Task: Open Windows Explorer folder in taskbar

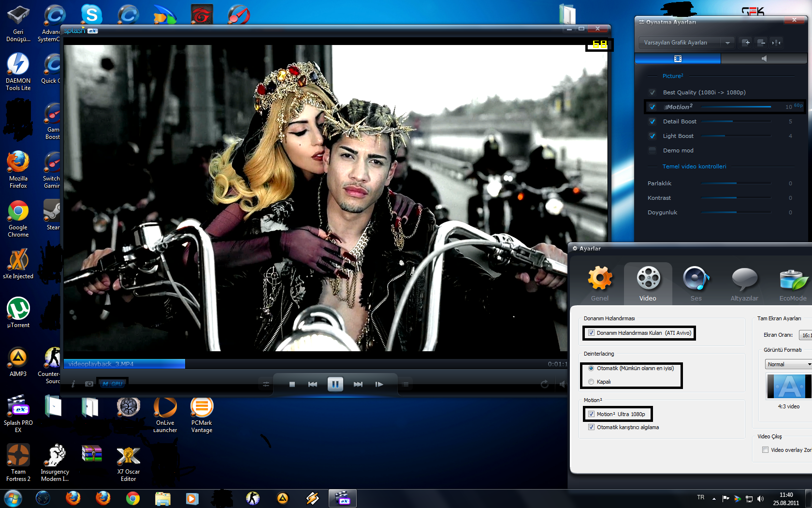Action: click(x=163, y=498)
